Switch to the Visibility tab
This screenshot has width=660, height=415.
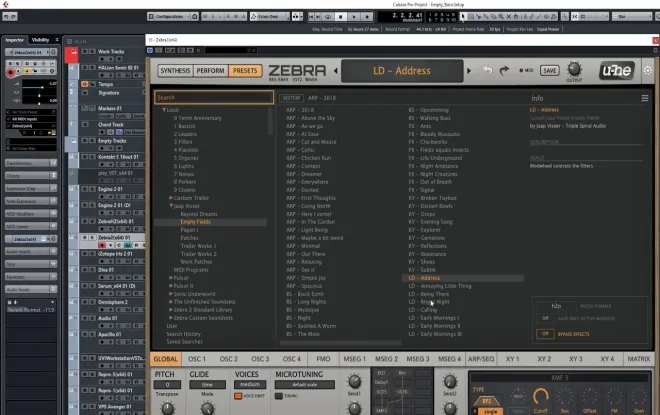(40, 40)
